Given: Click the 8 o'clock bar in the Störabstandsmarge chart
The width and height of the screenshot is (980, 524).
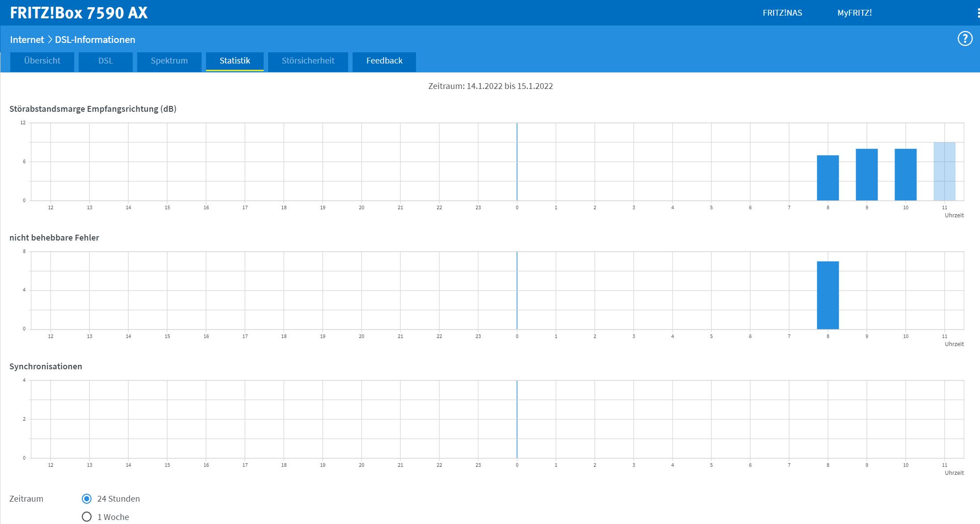Looking at the screenshot, I should click(828, 178).
